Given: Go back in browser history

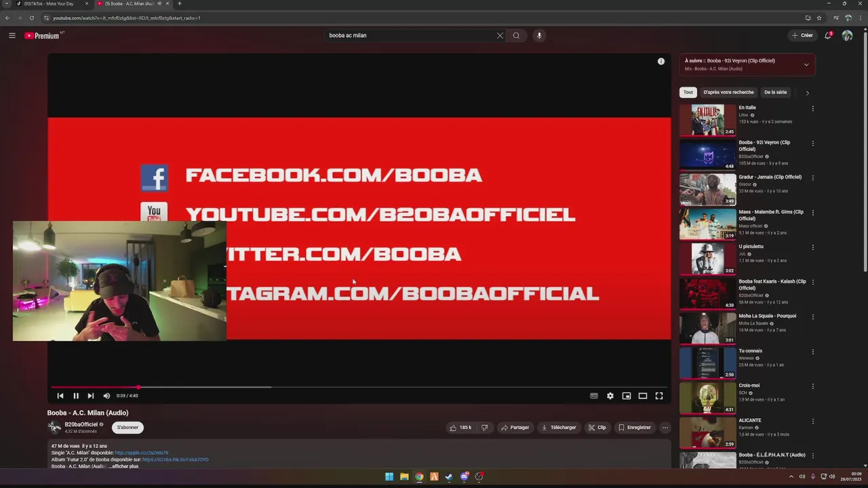Looking at the screenshot, I should 7,18.
